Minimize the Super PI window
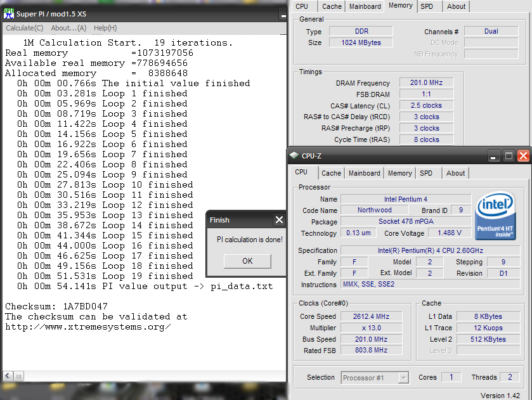Viewport: 532px width, 400px height. pyautogui.click(x=283, y=15)
